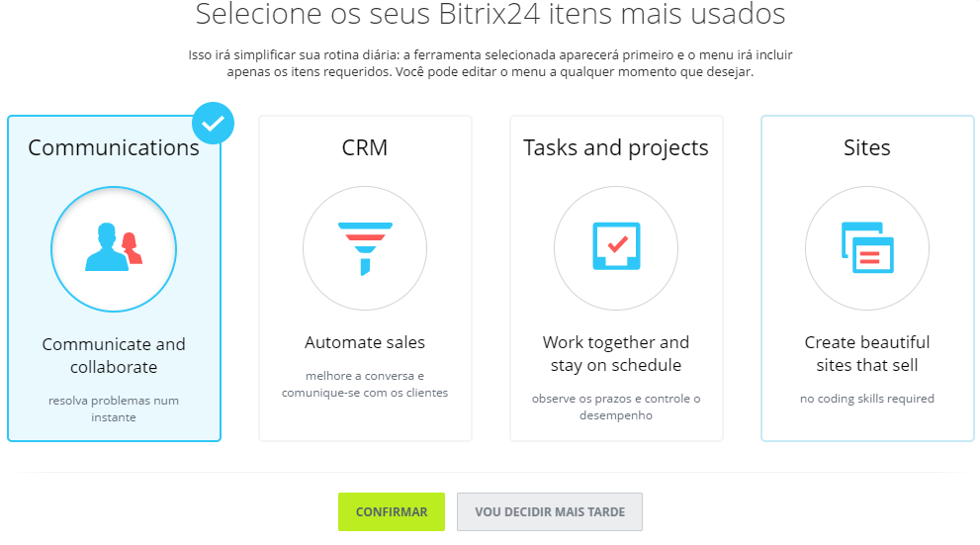The height and width of the screenshot is (545, 980).
Task: Click the CRM sales funnel icon
Action: tap(365, 247)
